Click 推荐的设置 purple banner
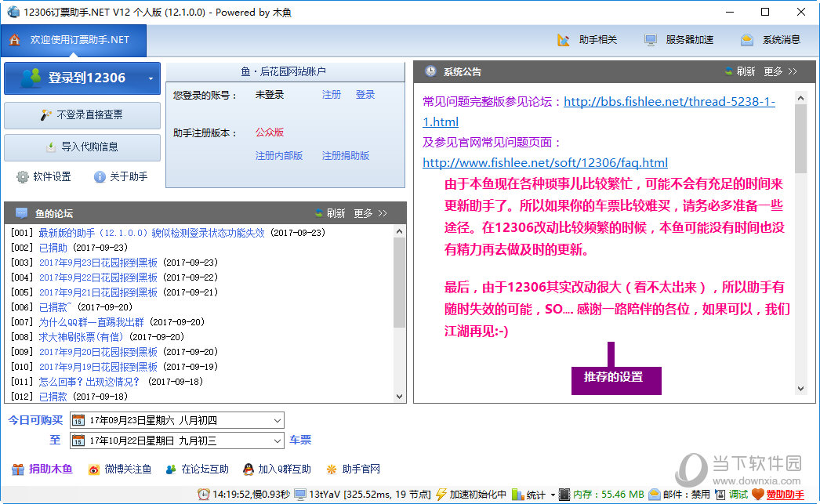The width and height of the screenshot is (820, 504). tap(616, 379)
